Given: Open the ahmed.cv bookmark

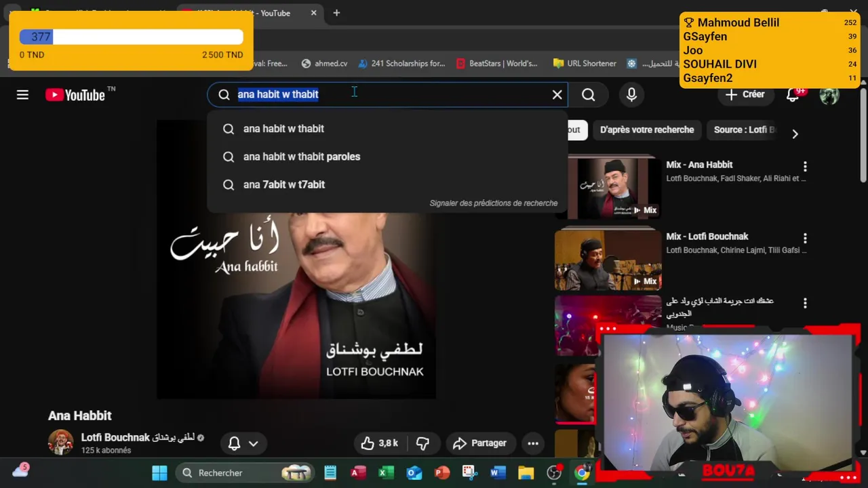Looking at the screenshot, I should [x=324, y=64].
